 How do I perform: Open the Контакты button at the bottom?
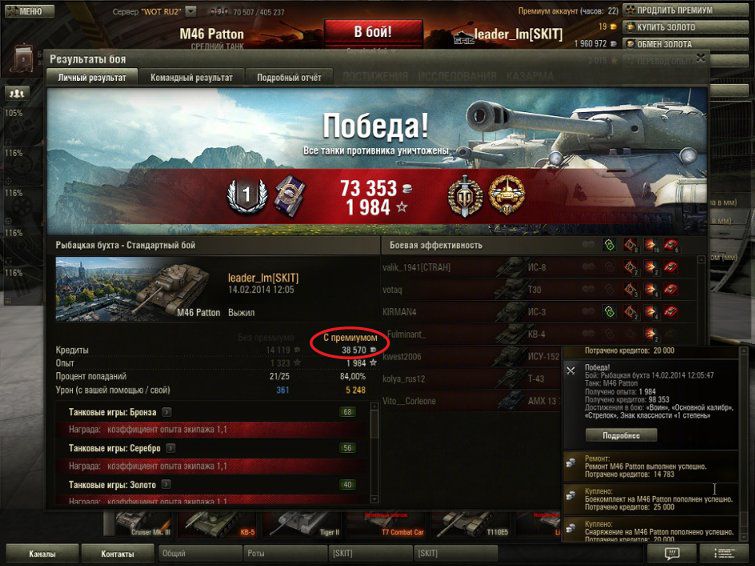tap(117, 553)
